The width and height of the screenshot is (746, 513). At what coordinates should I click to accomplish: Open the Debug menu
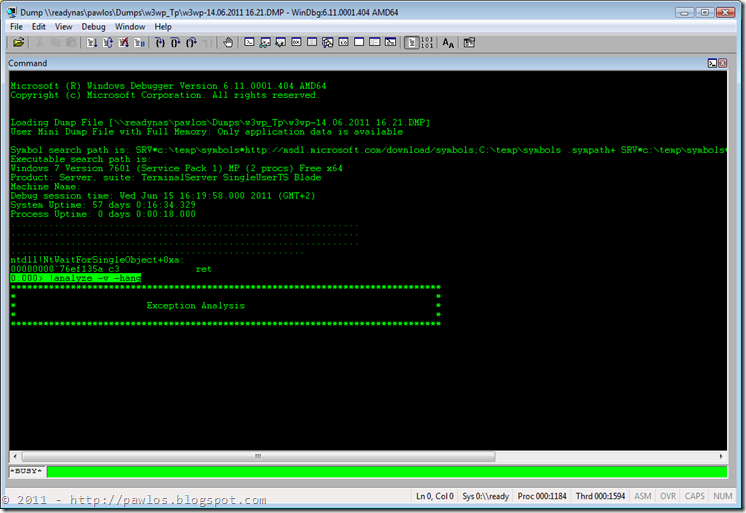[x=93, y=27]
